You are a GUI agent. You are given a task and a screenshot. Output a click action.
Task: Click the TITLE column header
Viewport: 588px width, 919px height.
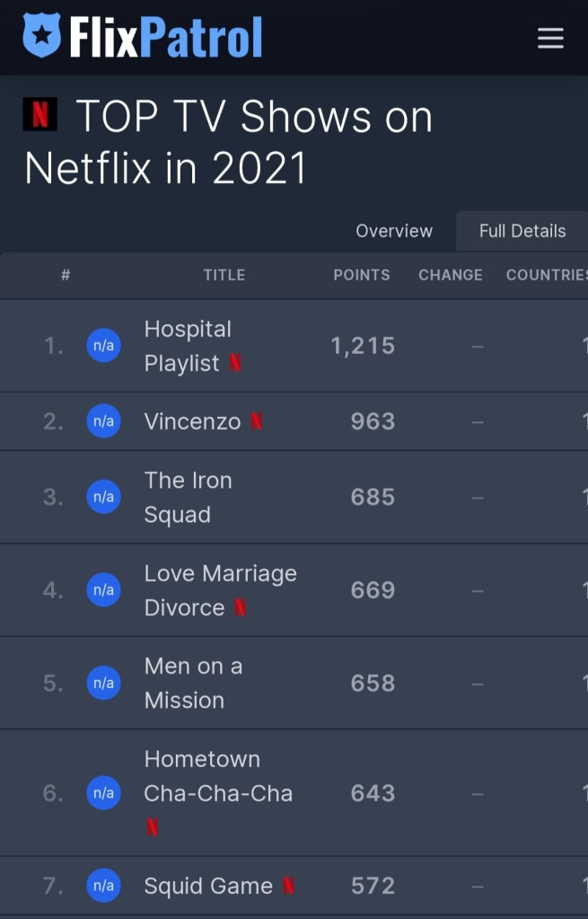tap(224, 275)
